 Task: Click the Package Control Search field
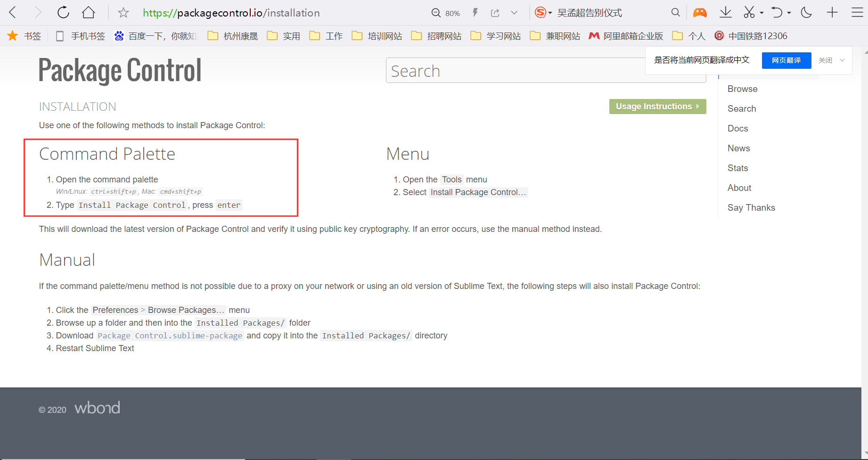[546, 70]
